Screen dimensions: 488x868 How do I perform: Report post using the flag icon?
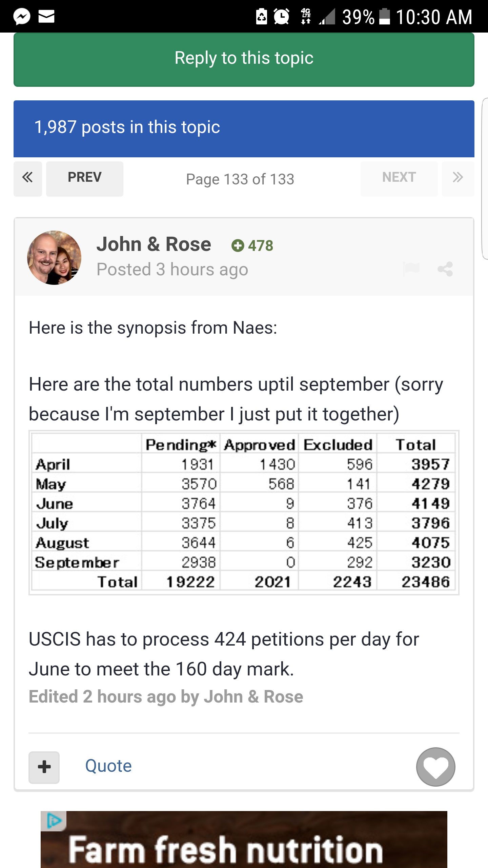(411, 269)
